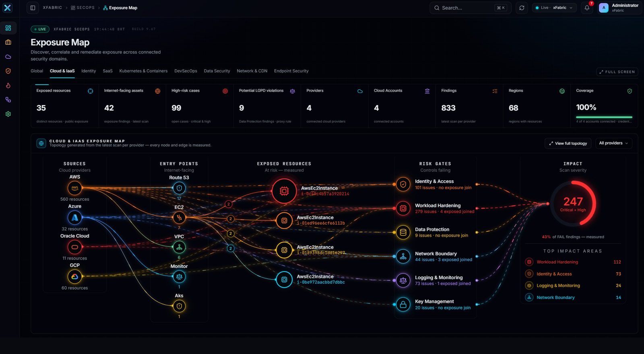This screenshot has width=644, height=354.
Task: Click the large red AwsEc2Instance node
Action: click(x=284, y=191)
